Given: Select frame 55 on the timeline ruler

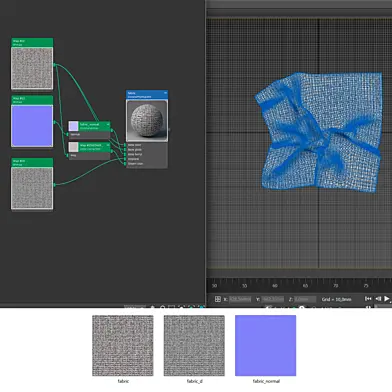Looking at the screenshot, I should click(244, 286).
